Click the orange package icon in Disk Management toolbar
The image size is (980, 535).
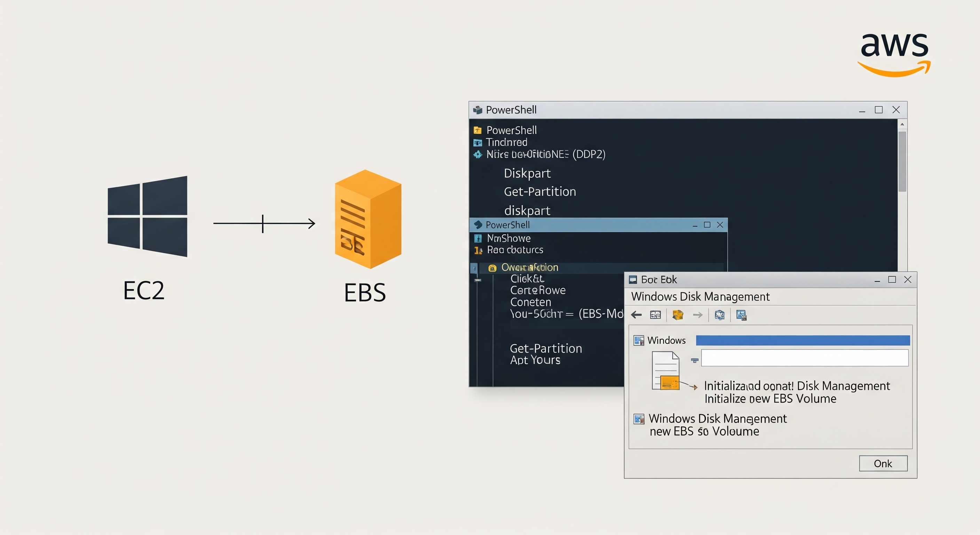point(678,315)
